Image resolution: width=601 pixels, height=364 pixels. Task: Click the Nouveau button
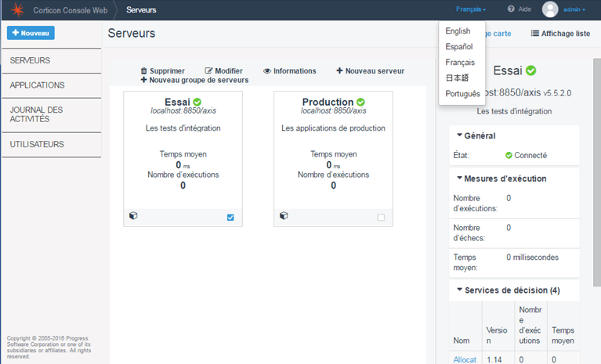pyautogui.click(x=31, y=33)
